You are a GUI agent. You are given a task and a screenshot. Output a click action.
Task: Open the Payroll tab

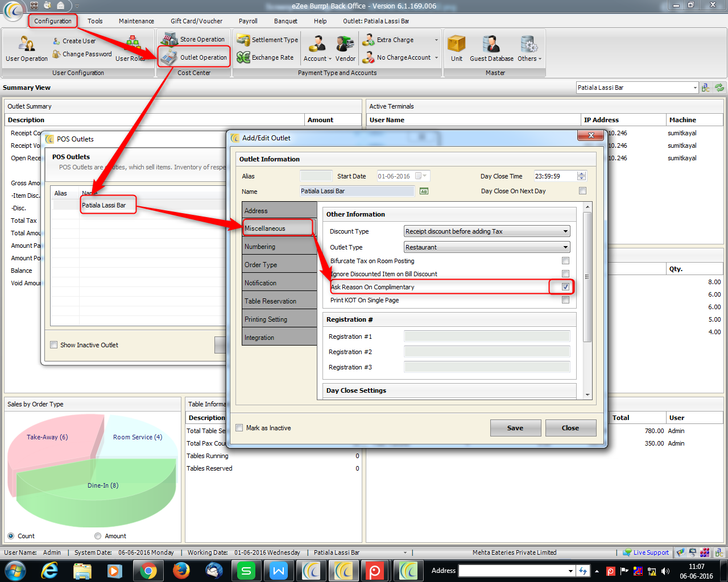pyautogui.click(x=248, y=21)
